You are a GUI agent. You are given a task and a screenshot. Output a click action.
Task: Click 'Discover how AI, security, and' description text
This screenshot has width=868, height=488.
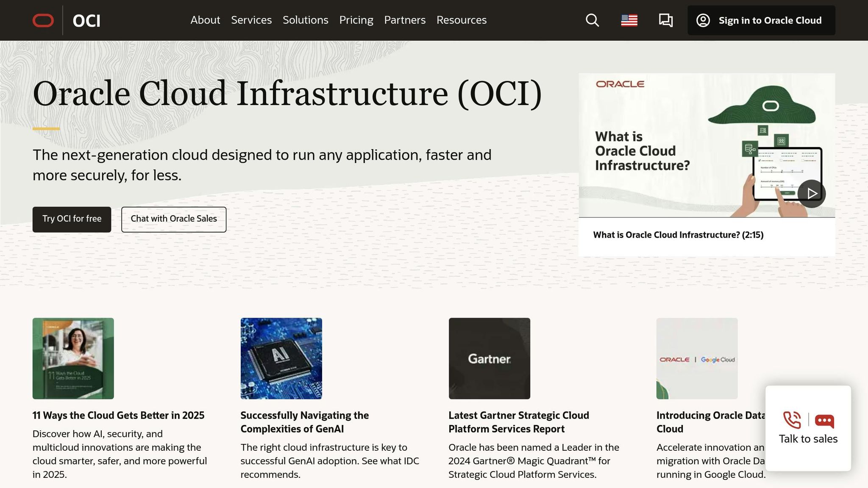[120, 454]
